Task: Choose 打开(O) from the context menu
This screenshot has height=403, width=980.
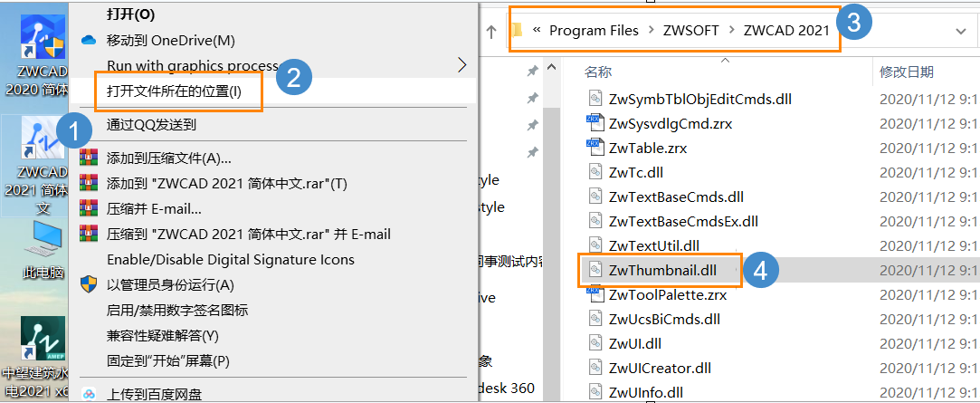Action: pos(130,15)
